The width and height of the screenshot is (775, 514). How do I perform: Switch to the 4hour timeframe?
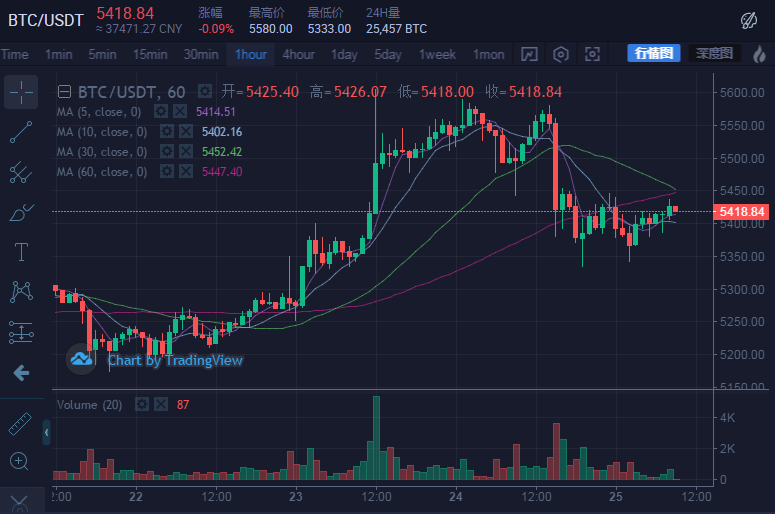point(298,54)
